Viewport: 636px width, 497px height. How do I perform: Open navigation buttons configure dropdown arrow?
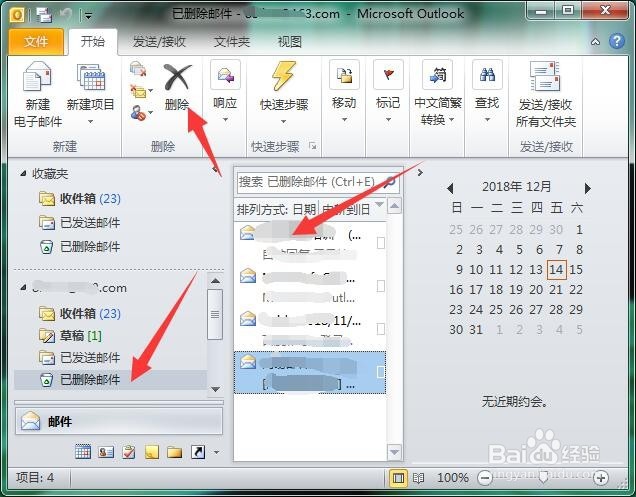(x=216, y=452)
